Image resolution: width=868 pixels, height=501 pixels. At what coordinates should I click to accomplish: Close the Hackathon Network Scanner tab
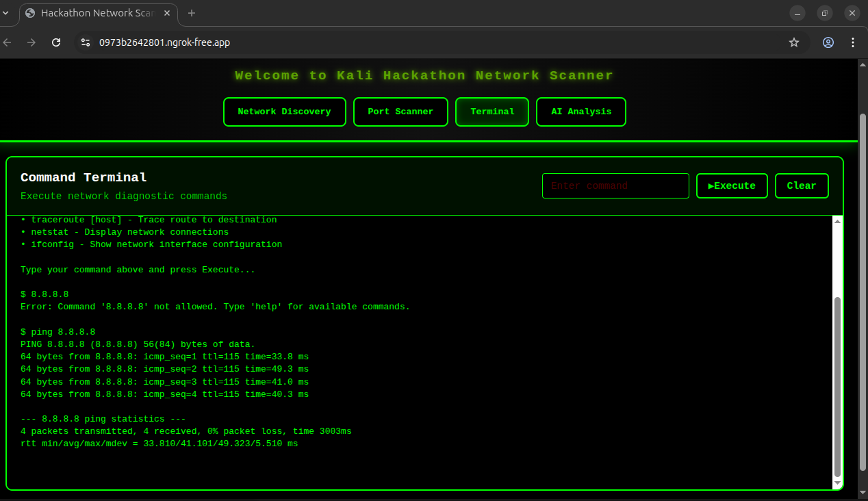(x=167, y=13)
